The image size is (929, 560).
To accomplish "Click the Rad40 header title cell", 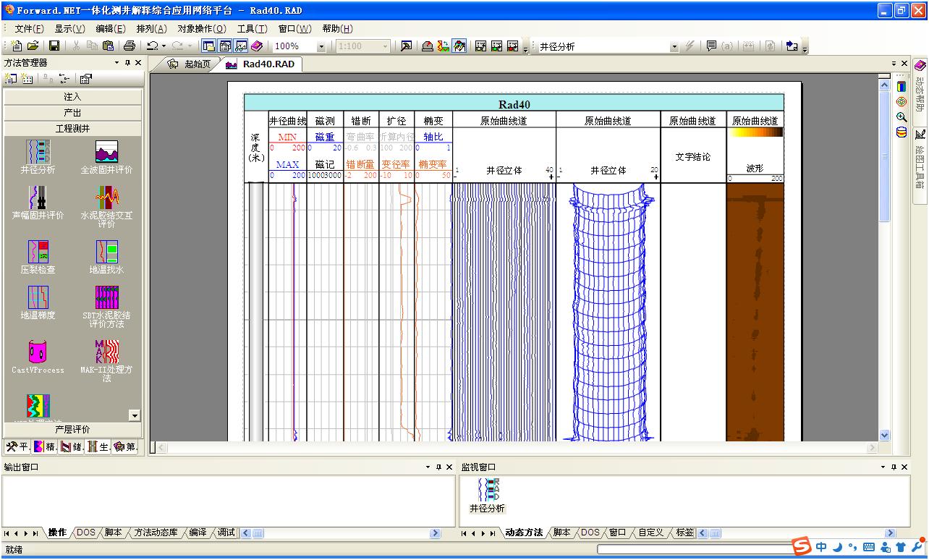I will coord(514,104).
